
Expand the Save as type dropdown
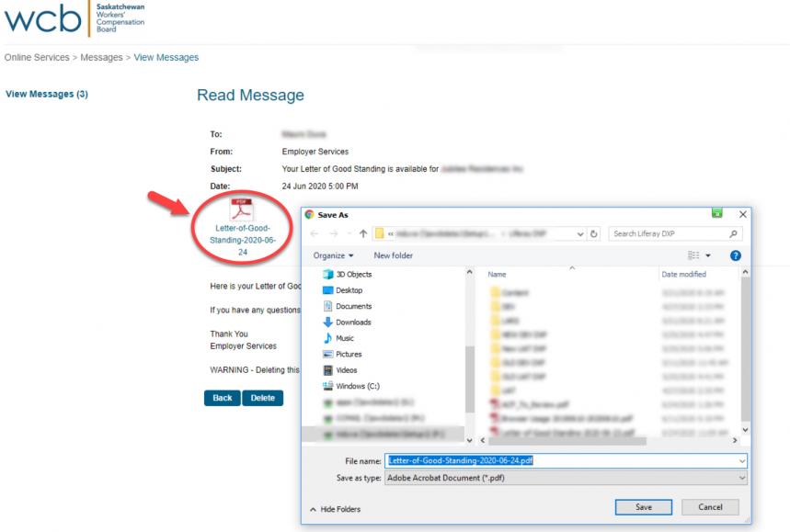pos(741,478)
